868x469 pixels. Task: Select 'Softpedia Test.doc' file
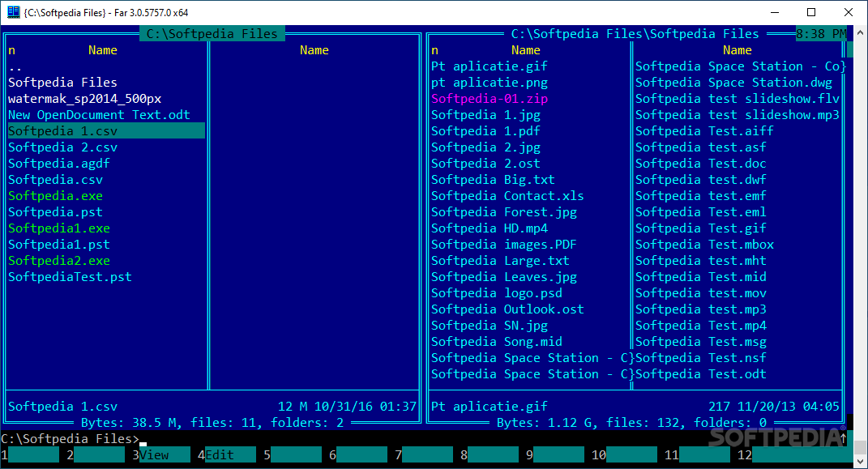click(701, 164)
